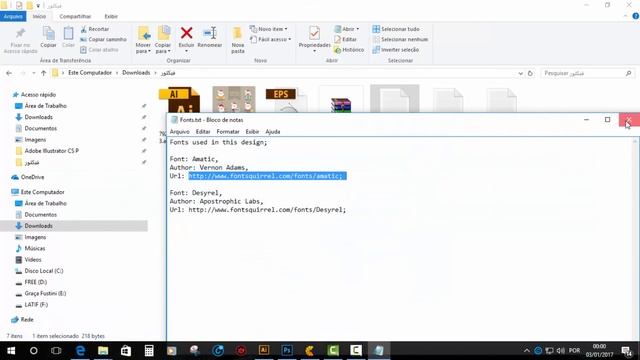The height and width of the screenshot is (360, 640).
Task: Click the refresh button beside the address bar
Action: pyautogui.click(x=530, y=73)
